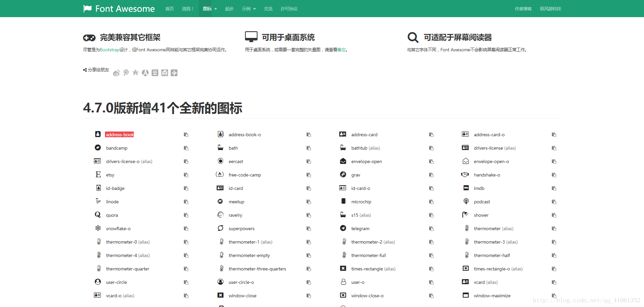Click the linode icon
Image resolution: width=644 pixels, height=307 pixels.
98,201
